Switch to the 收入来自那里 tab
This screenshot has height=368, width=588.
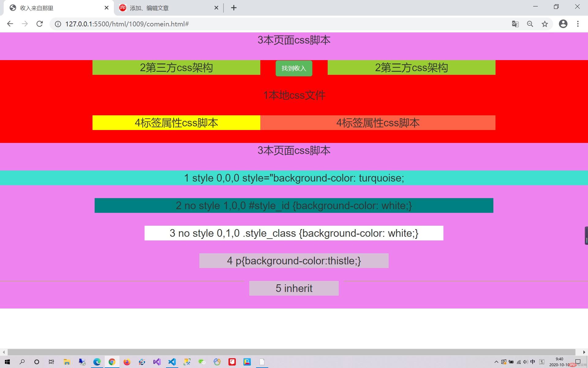(x=59, y=8)
